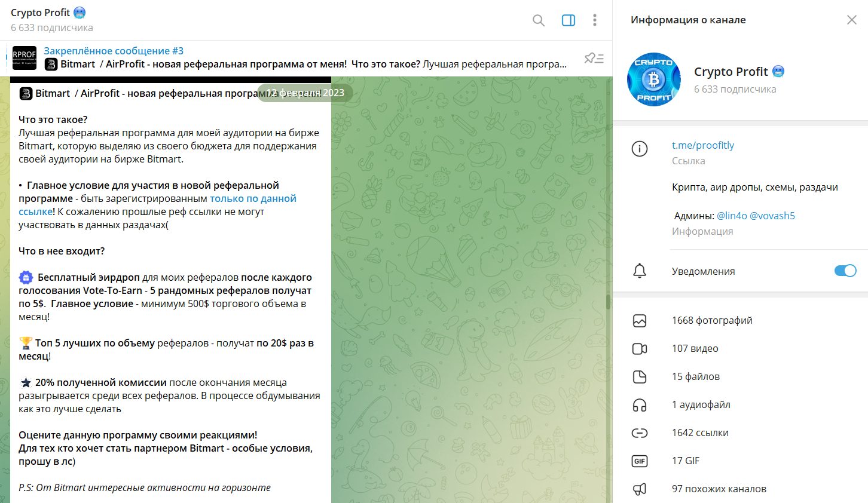Click the mask emoji beside panel channel name
Screen dimensions: 868x503
click(778, 72)
